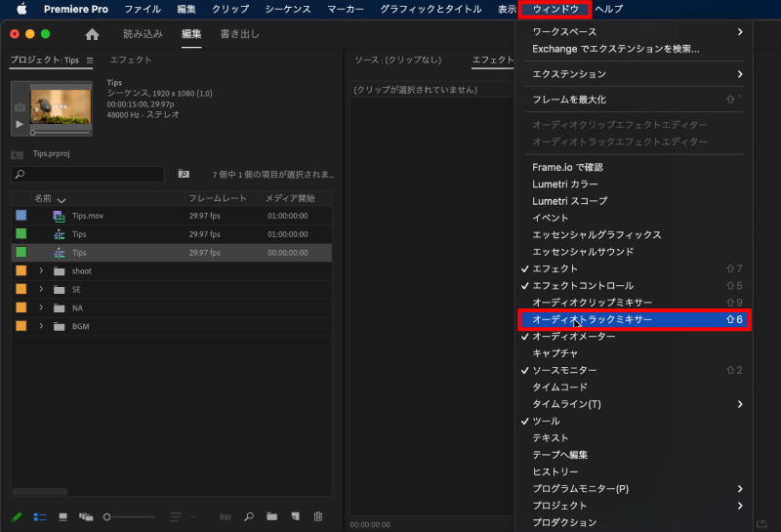This screenshot has width=781, height=532.
Task: Click the horizontal scrollbar in Project panel
Action: tap(40, 492)
